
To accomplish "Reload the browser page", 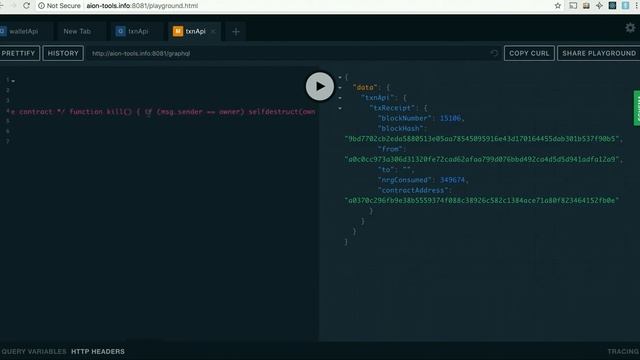I will coord(27,6).
